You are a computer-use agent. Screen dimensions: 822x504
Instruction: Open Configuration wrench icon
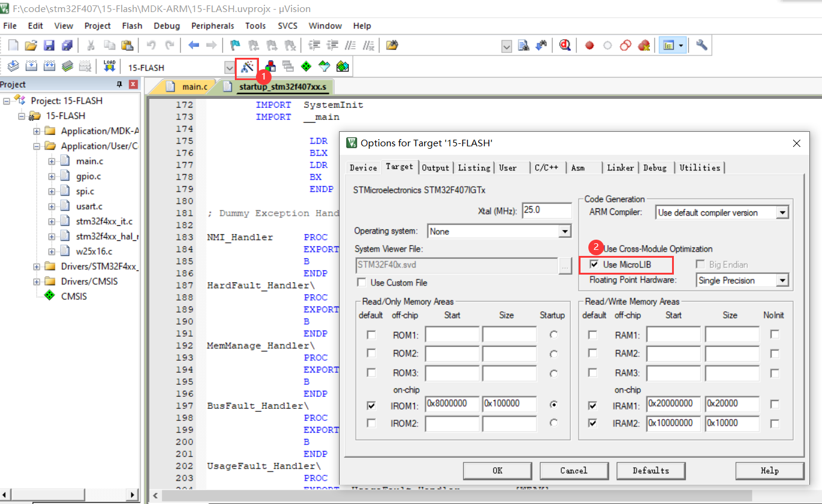(701, 45)
